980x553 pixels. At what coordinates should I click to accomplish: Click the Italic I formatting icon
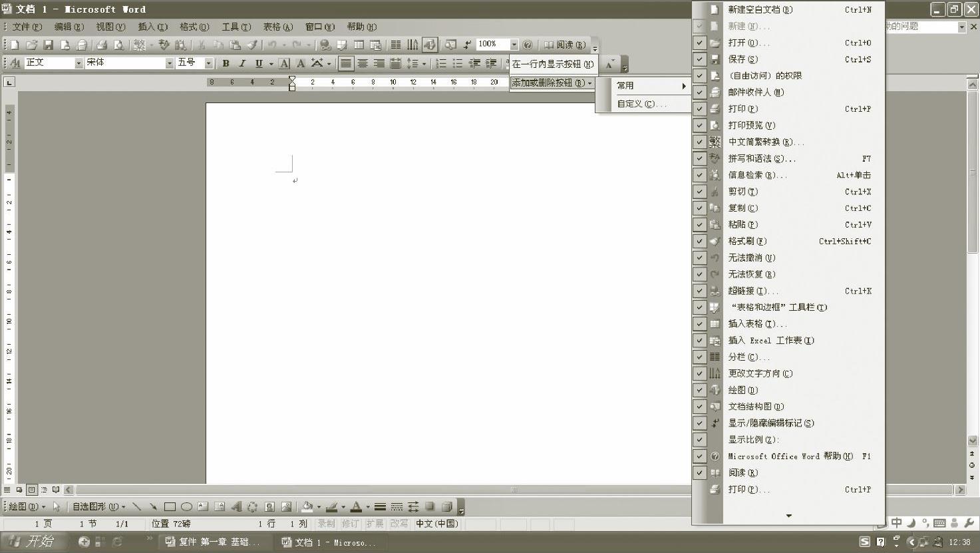click(242, 63)
